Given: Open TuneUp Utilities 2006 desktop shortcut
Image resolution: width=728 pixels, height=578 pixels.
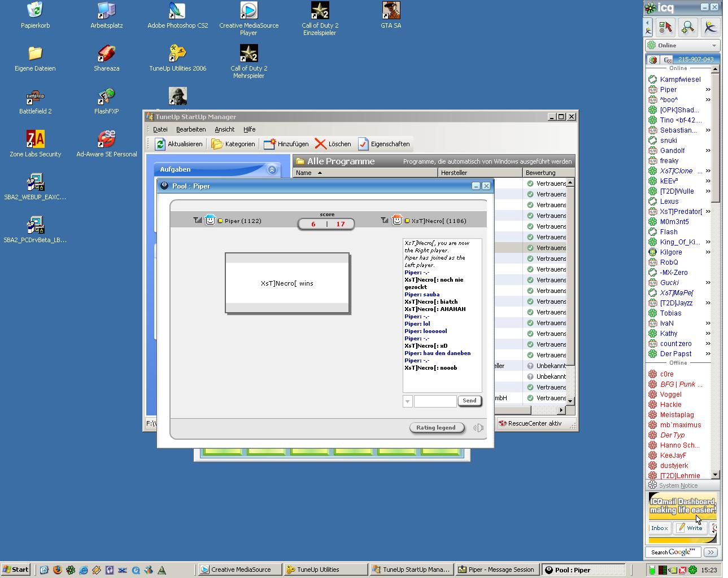Looking at the screenshot, I should coord(177,58).
